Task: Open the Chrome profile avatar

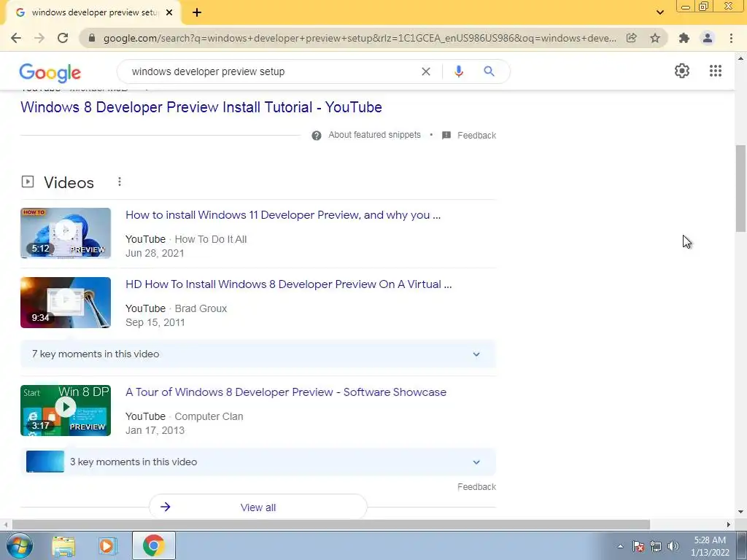Action: coord(708,38)
